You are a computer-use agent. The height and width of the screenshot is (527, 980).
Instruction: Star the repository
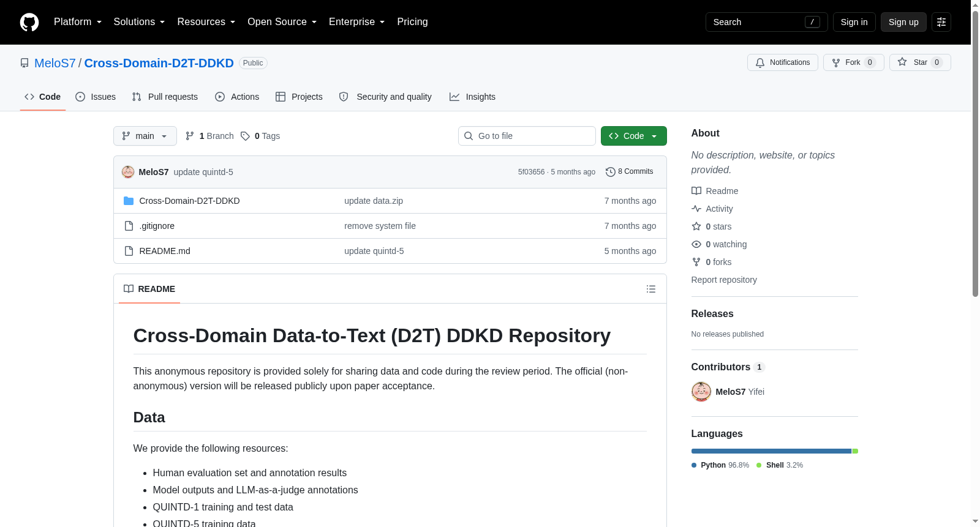click(x=920, y=62)
